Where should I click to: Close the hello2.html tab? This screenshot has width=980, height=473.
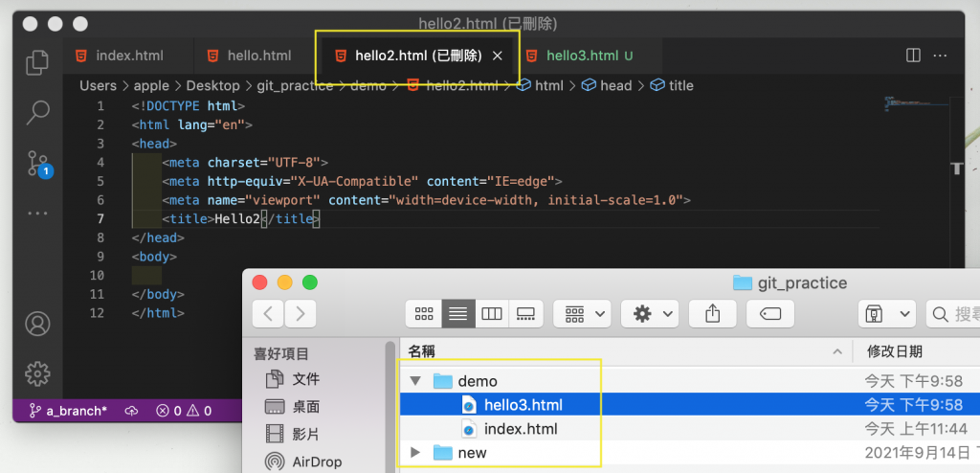498,56
